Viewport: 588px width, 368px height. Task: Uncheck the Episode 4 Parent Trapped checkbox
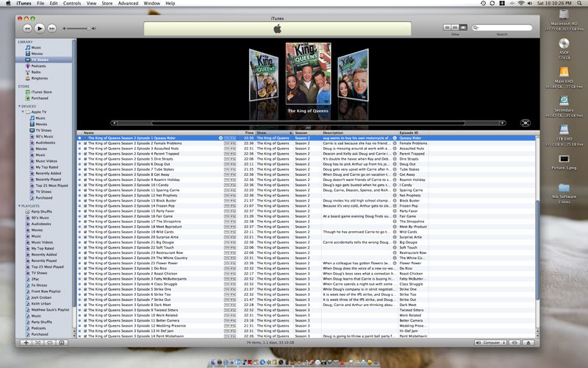[85, 154]
